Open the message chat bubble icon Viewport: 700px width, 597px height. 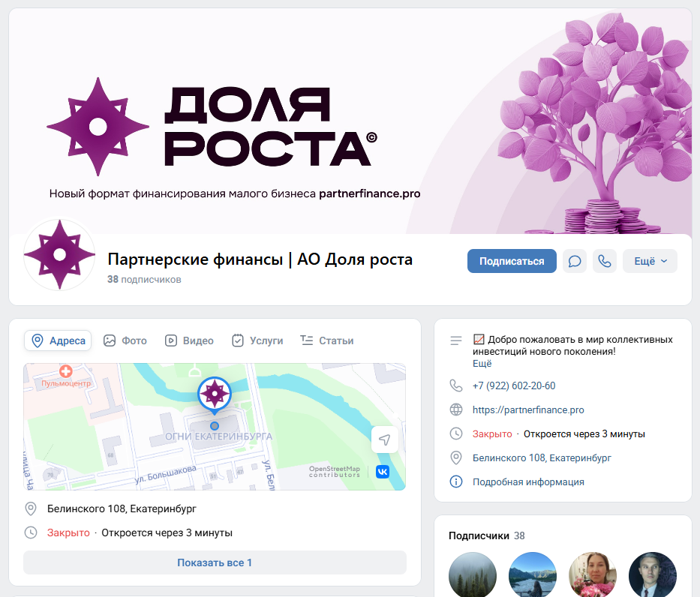(575, 261)
